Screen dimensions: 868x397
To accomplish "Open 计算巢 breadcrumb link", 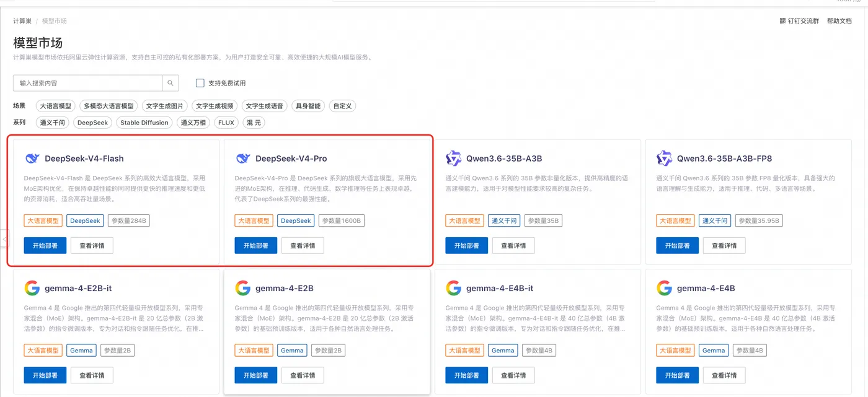I will 22,21.
